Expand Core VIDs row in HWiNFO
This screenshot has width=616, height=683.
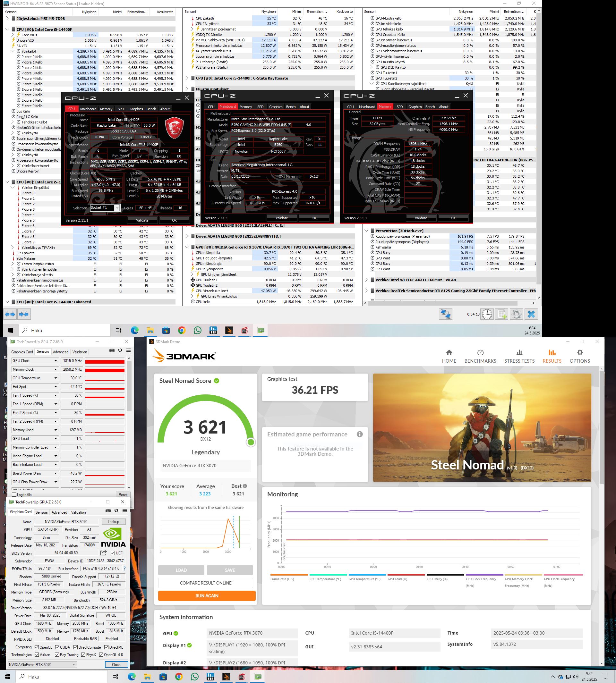pos(13,35)
